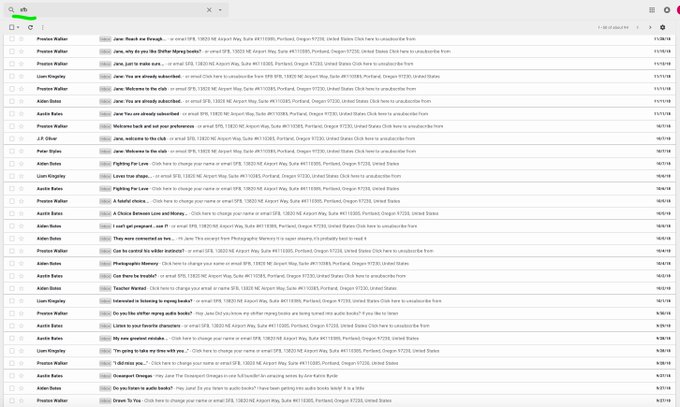Open the 'I did miss you...' email
Screen dimensions: 680x407
pos(340,363)
